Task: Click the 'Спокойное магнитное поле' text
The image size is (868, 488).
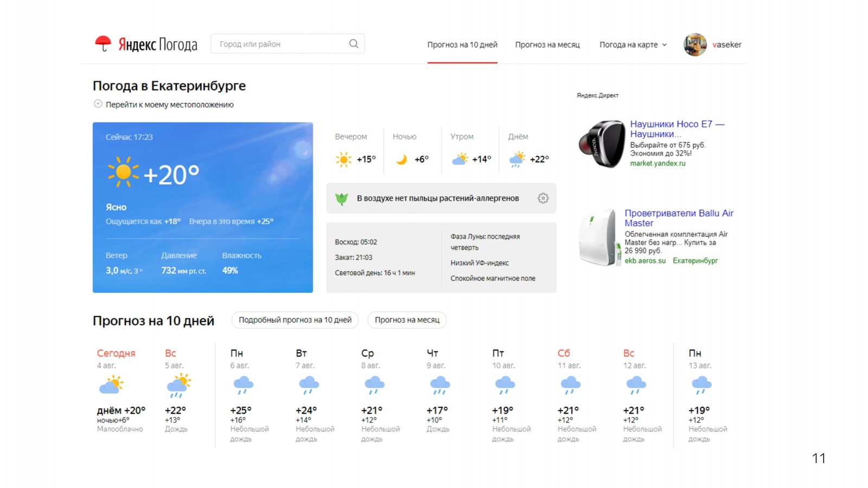Action: (493, 278)
